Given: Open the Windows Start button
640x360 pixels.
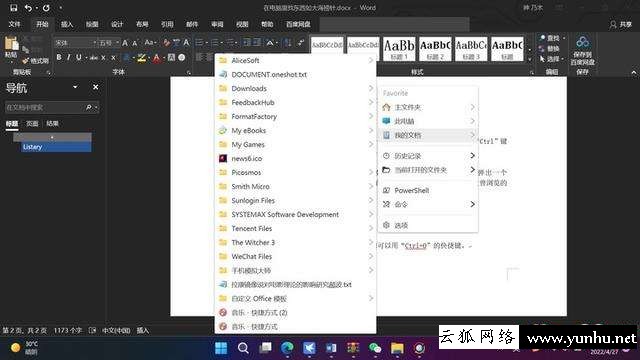Looking at the screenshot, I should pyautogui.click(x=221, y=348).
